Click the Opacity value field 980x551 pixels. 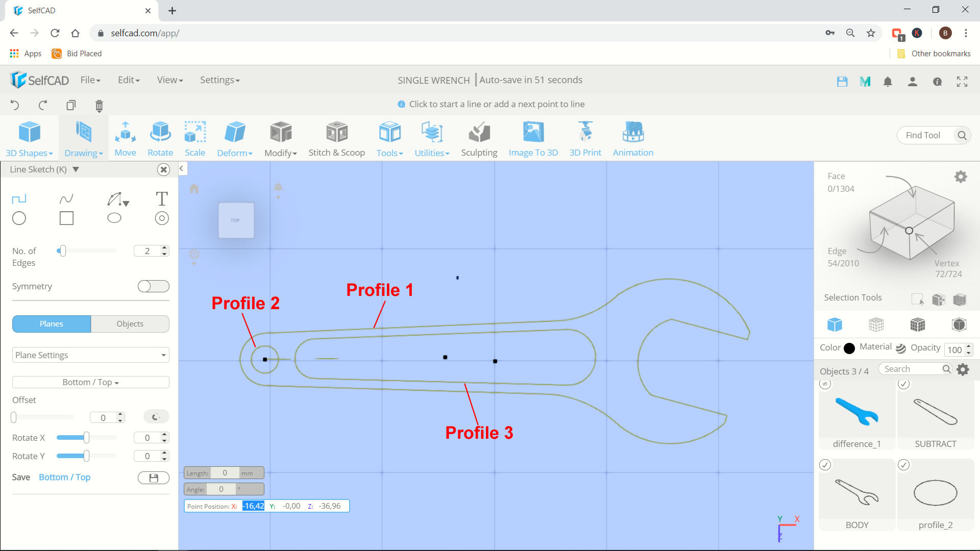[954, 349]
